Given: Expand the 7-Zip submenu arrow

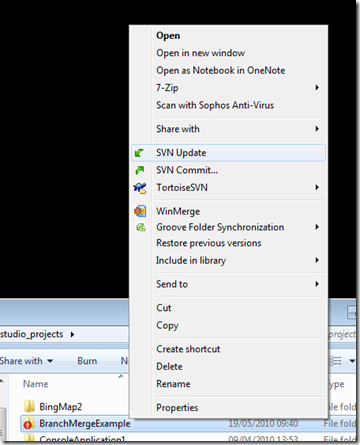Looking at the screenshot, I should click(317, 88).
